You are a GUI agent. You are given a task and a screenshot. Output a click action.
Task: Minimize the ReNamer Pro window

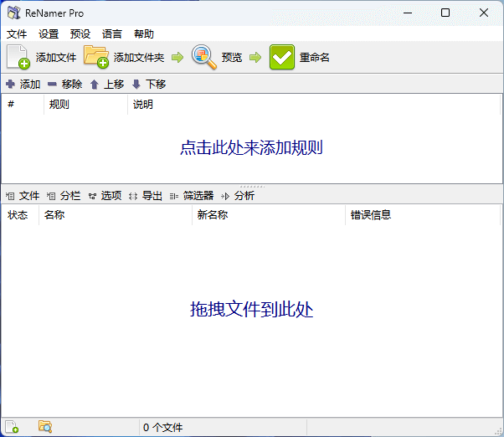click(408, 13)
